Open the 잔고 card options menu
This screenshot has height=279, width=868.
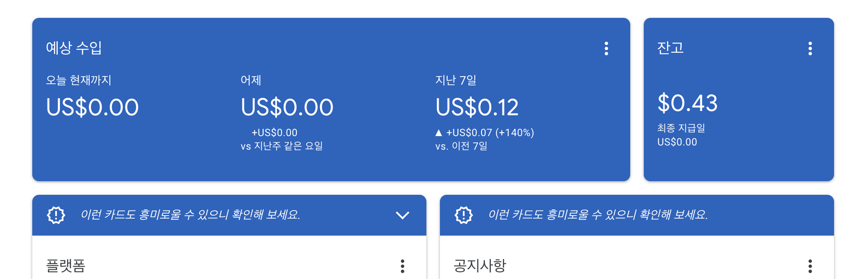[x=811, y=49]
